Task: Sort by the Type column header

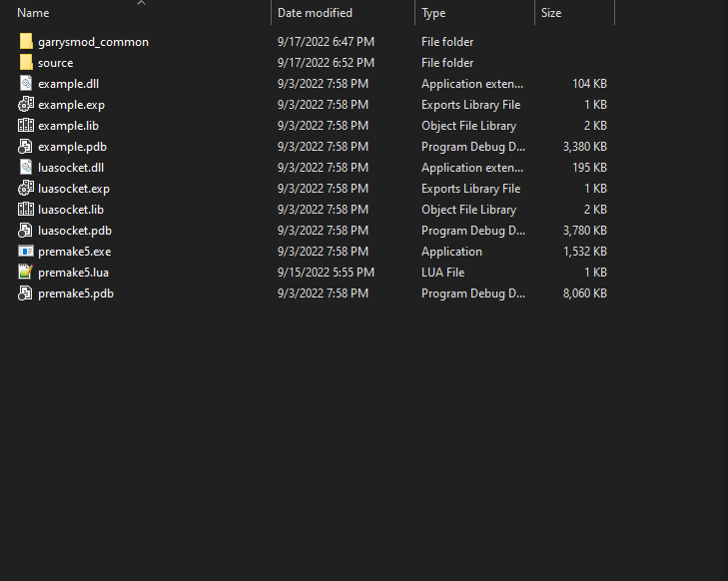Action: click(x=433, y=13)
